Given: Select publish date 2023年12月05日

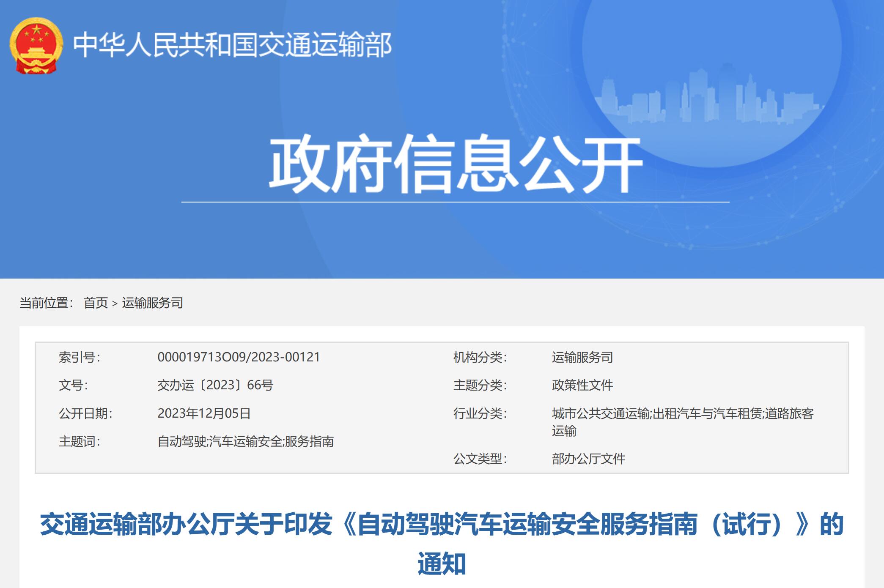Looking at the screenshot, I should pos(204,413).
